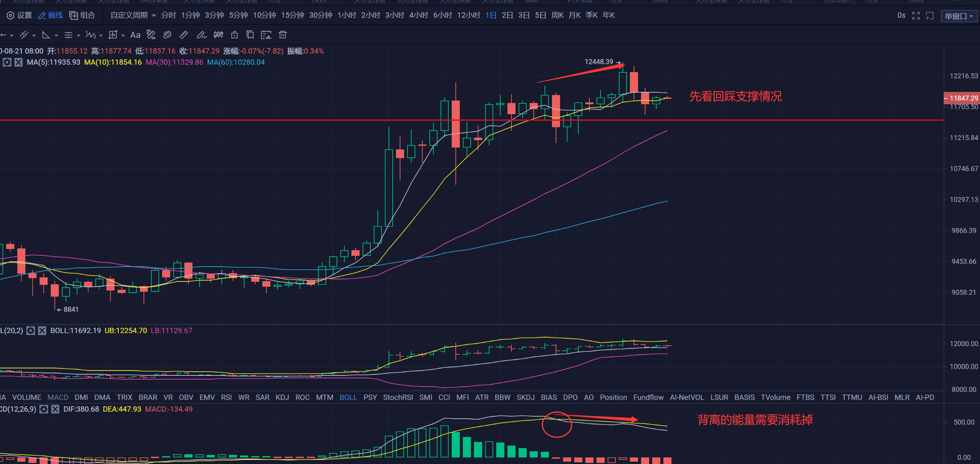This screenshot has height=464, width=980.
Task: Click the edit screenshot annotation icon
Action: pos(266,35)
